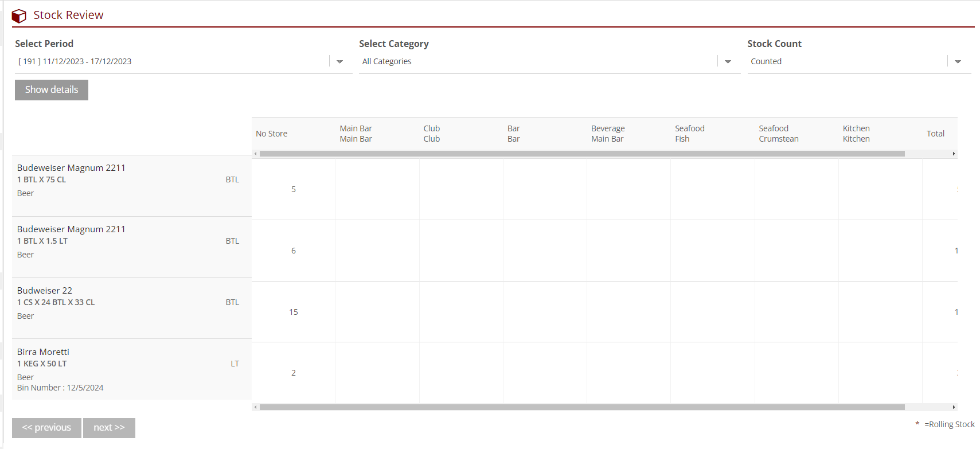Open the Stock Count dropdown arrow
Viewport: 980px width, 449px height.
pos(958,61)
